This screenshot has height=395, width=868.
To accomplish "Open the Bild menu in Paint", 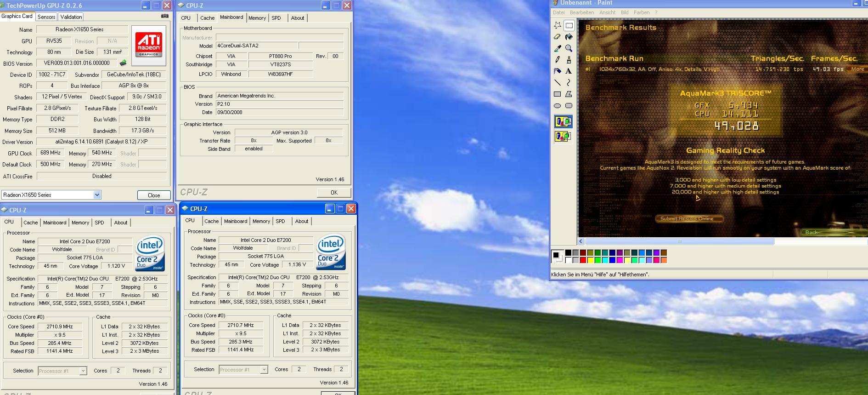I will (625, 12).
